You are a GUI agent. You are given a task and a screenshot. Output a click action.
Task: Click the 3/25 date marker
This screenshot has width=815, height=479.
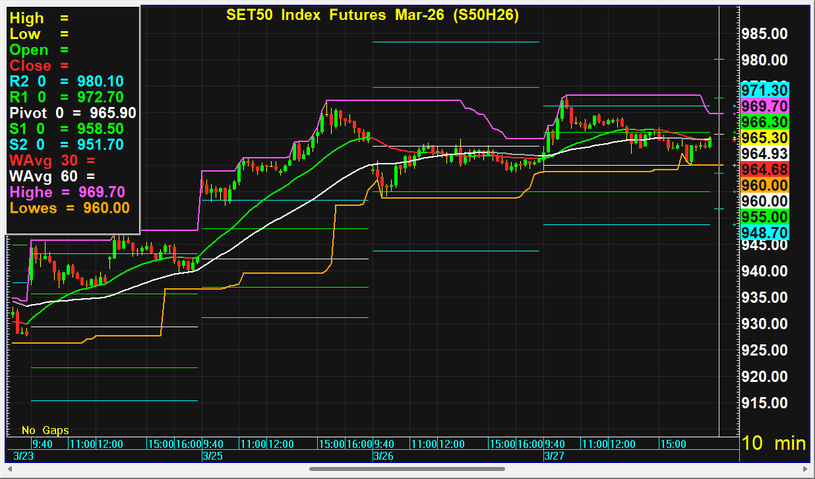pos(212,455)
